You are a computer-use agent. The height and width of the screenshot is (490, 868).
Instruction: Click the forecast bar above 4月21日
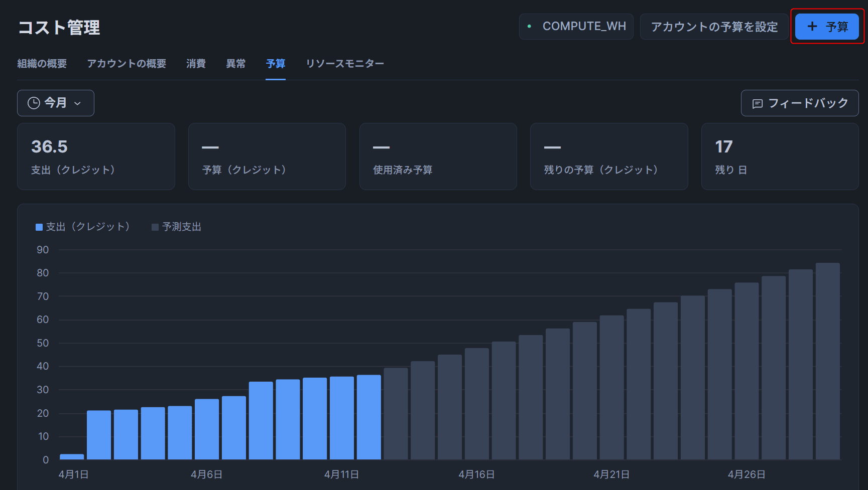(612, 387)
